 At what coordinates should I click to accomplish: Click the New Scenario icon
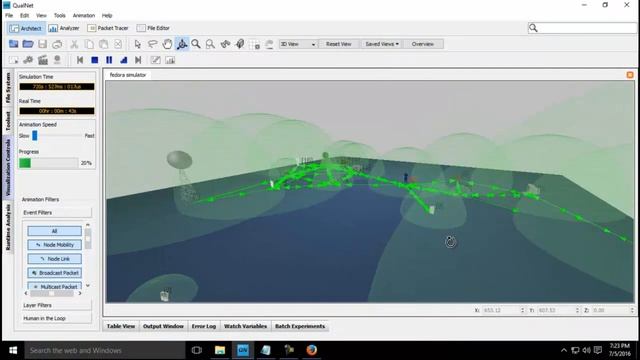tap(13, 44)
